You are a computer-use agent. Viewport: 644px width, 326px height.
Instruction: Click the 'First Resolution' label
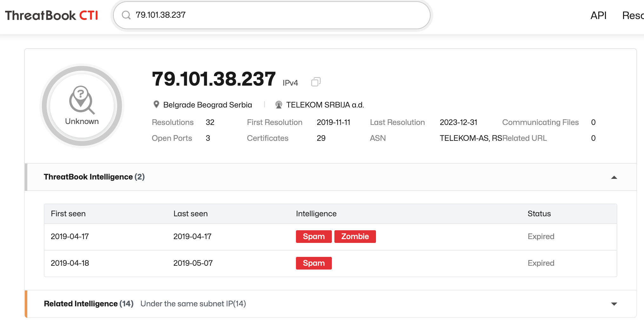275,122
